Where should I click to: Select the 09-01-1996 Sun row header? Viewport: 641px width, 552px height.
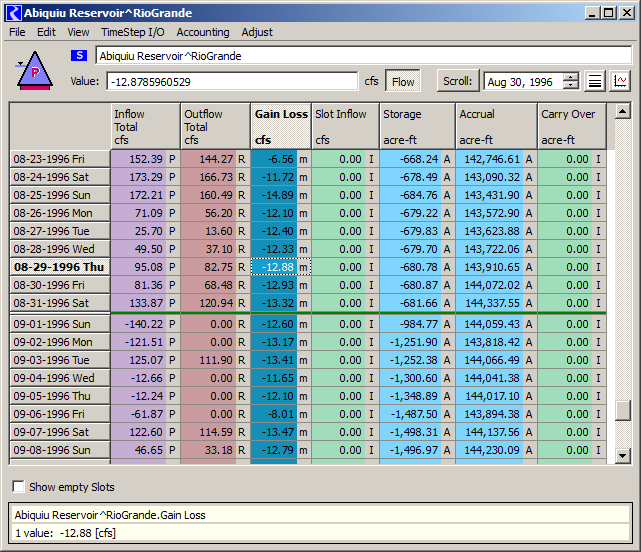60,324
